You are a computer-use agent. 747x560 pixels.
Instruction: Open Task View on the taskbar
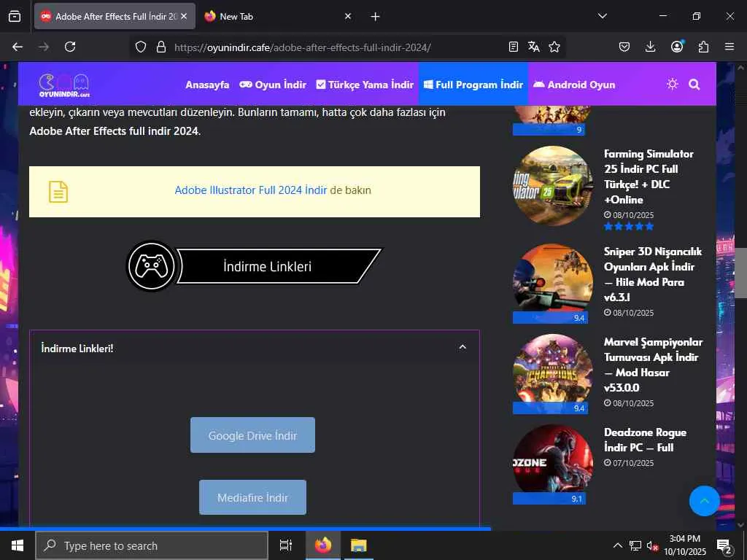point(286,545)
